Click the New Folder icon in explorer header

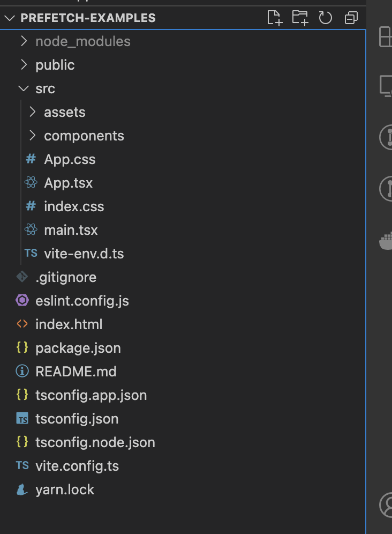pyautogui.click(x=300, y=18)
